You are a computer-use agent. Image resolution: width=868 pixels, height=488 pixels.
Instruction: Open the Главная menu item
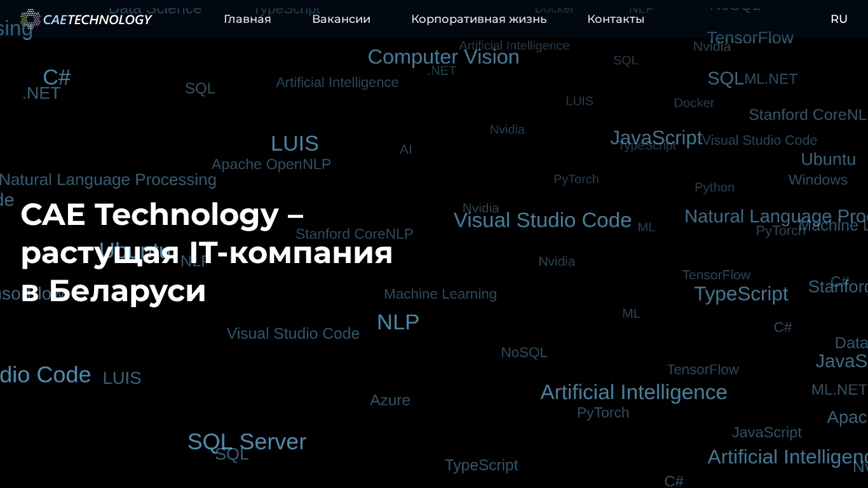247,19
